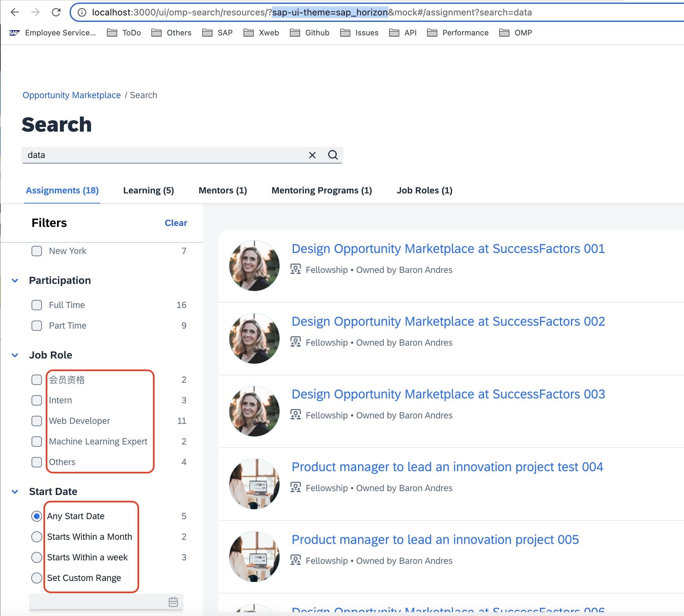The height and width of the screenshot is (616, 684).
Task: Click the SAP Employee Services bookmark icon
Action: pyautogui.click(x=14, y=33)
